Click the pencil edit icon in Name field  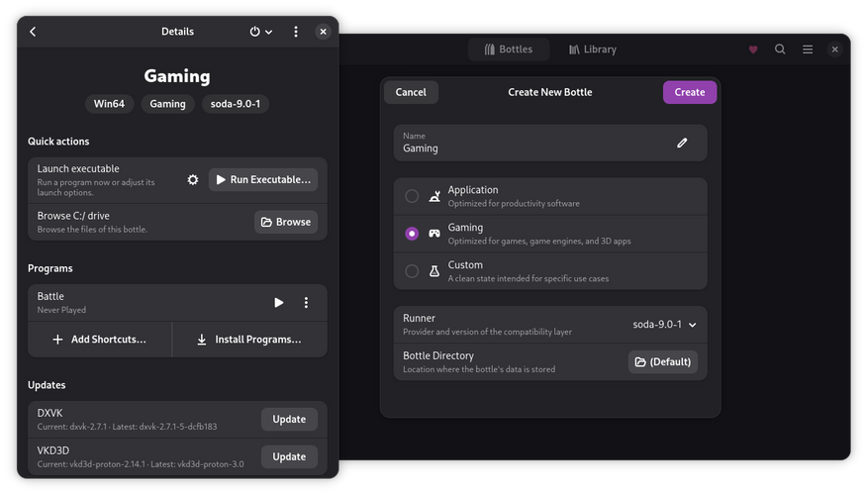tap(682, 143)
